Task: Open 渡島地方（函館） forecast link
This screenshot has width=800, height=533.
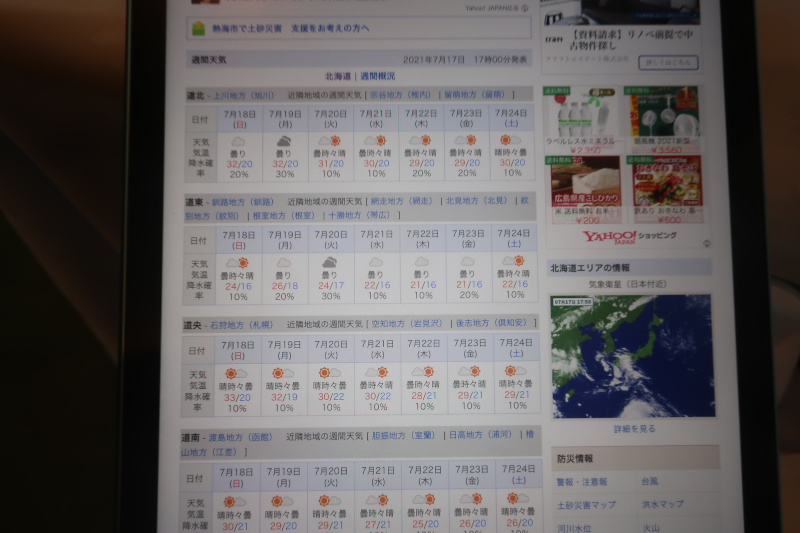Action: pyautogui.click(x=239, y=437)
